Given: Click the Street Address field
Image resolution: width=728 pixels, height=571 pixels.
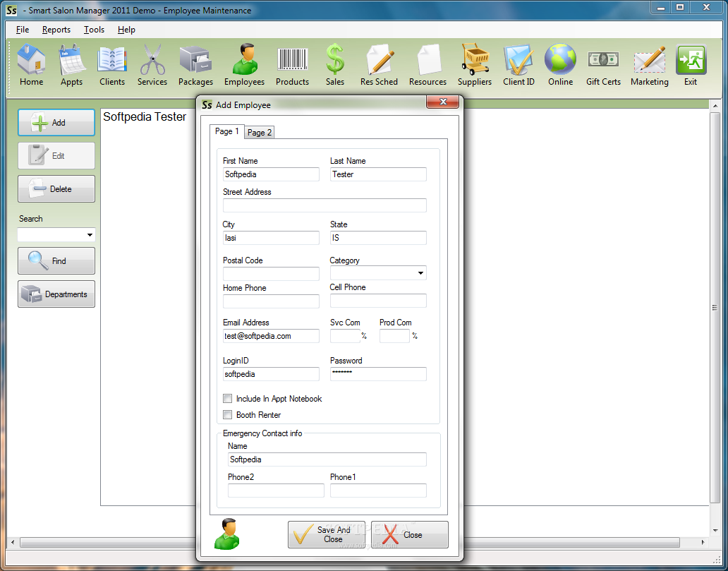Looking at the screenshot, I should click(324, 205).
